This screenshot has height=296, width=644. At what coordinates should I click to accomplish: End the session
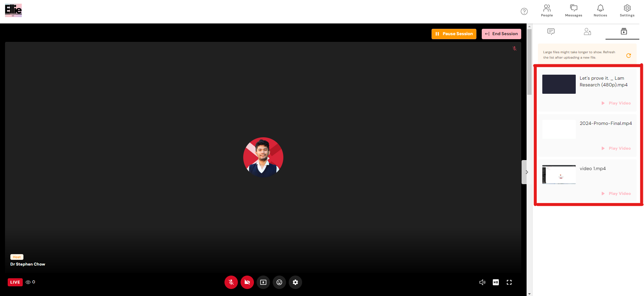click(501, 34)
